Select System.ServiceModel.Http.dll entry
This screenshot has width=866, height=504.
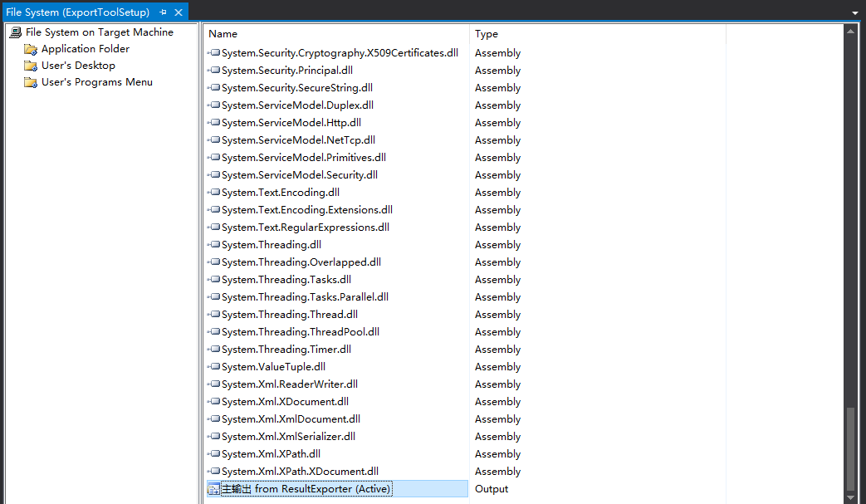[291, 123]
